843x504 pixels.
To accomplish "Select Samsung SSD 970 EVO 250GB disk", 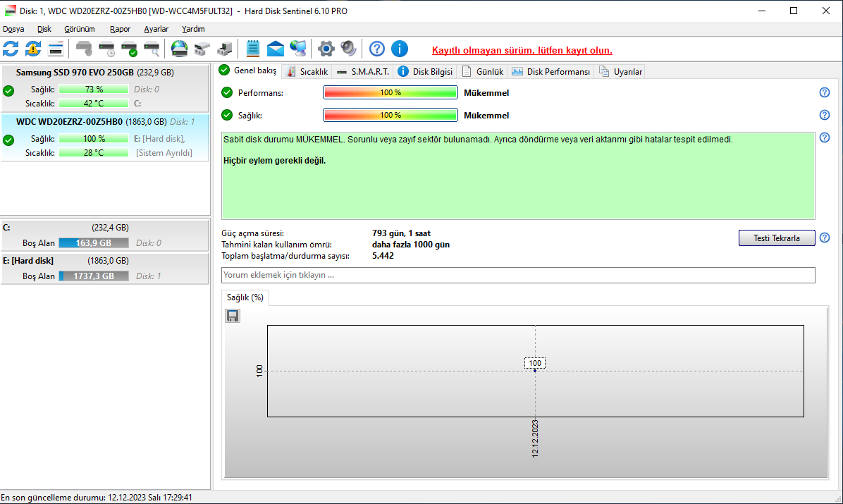I will pos(105,88).
